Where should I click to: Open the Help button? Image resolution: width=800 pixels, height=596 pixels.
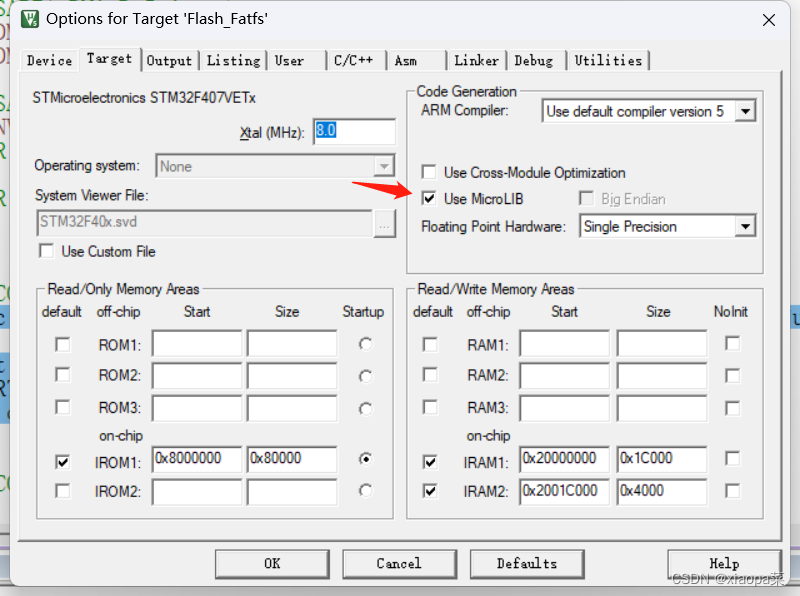[724, 564]
